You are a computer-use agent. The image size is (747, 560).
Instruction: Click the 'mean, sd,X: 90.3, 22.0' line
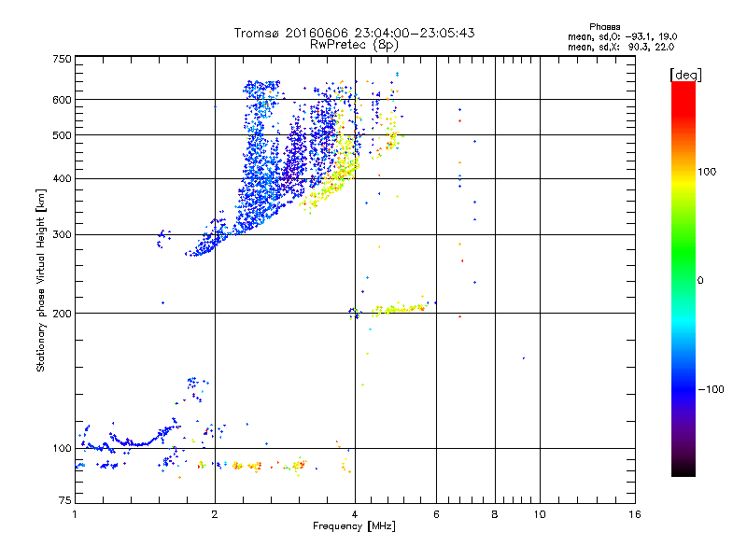621,47
